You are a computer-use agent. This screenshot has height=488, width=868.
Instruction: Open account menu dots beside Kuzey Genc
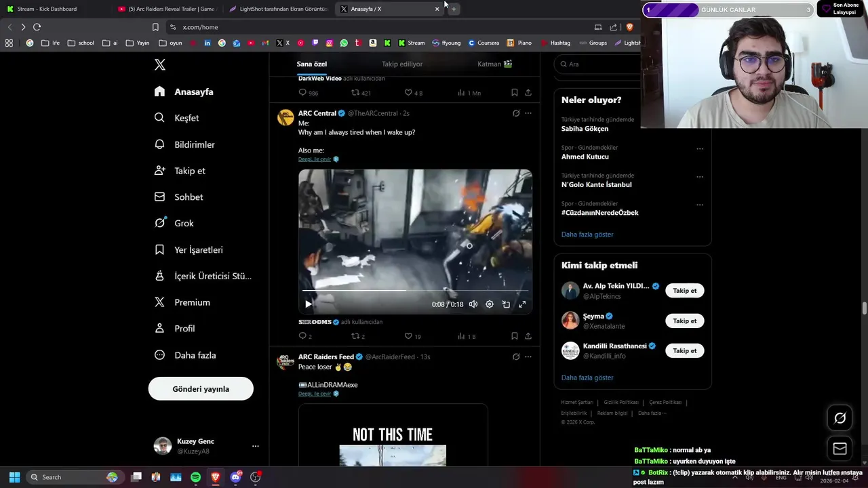(x=256, y=446)
